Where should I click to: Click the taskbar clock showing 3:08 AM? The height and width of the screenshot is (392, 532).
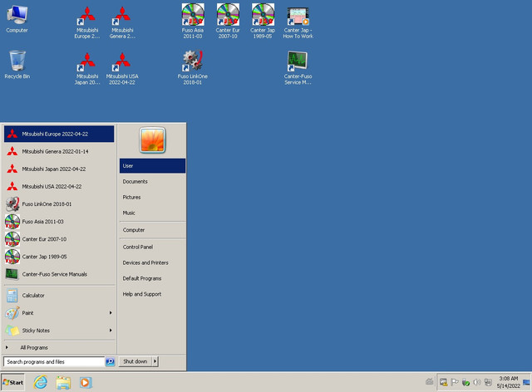(x=508, y=382)
